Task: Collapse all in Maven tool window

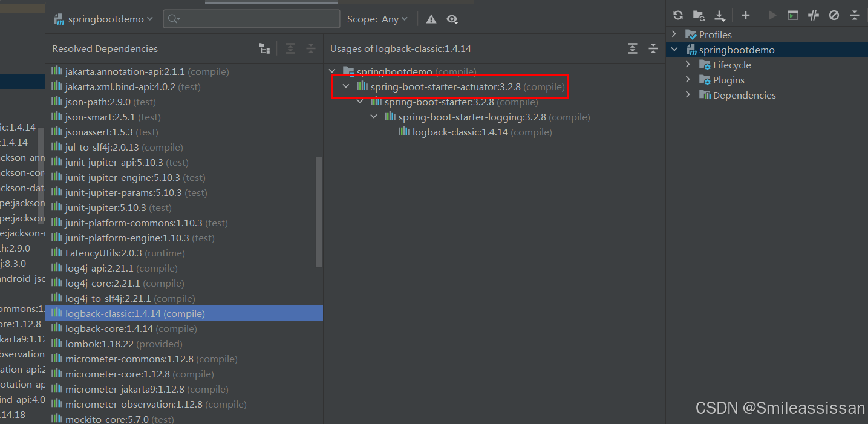Action: click(x=855, y=16)
